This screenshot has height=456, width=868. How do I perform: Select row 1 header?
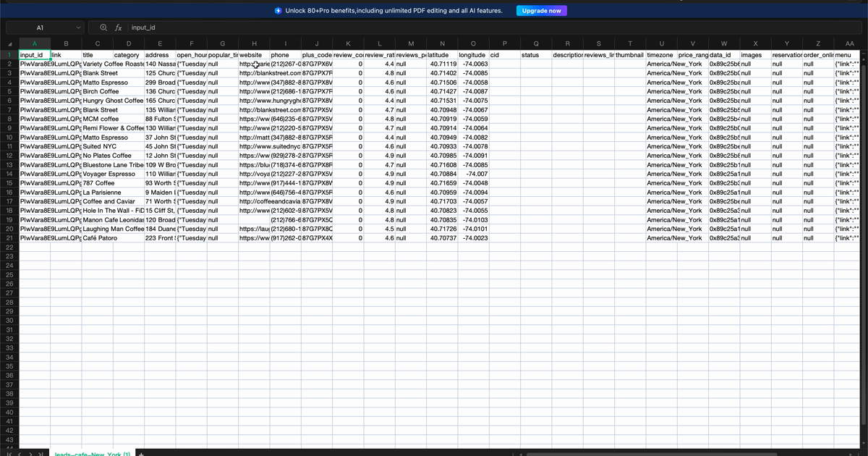click(x=10, y=55)
